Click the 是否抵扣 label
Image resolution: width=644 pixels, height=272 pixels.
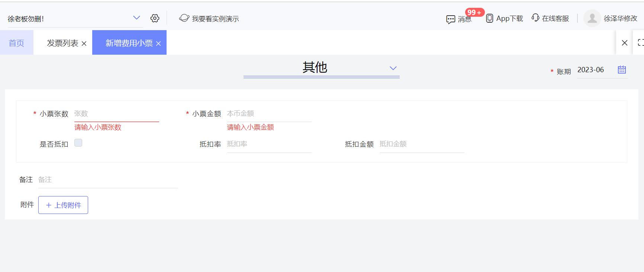[x=54, y=144]
